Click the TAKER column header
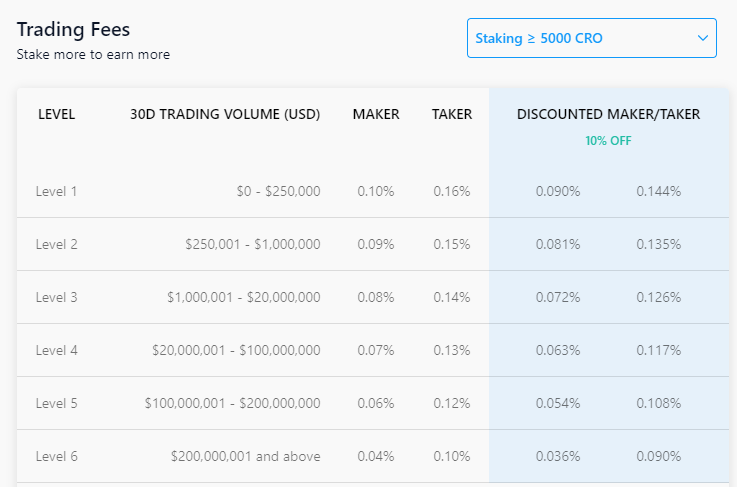Viewport: 737px width, 487px height. [452, 114]
